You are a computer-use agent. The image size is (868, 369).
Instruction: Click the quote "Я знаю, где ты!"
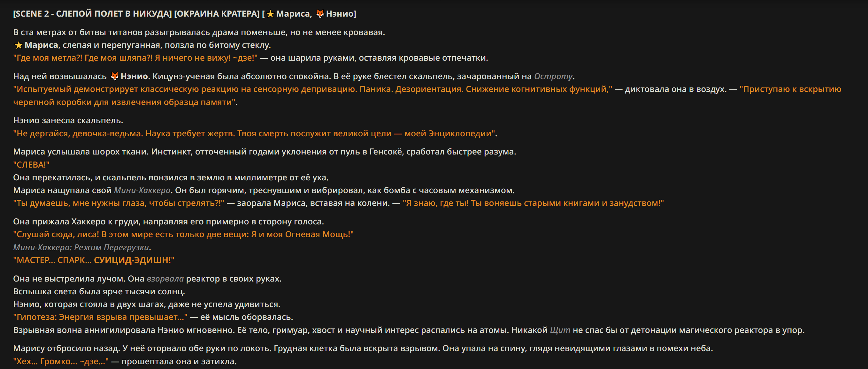(x=533, y=203)
